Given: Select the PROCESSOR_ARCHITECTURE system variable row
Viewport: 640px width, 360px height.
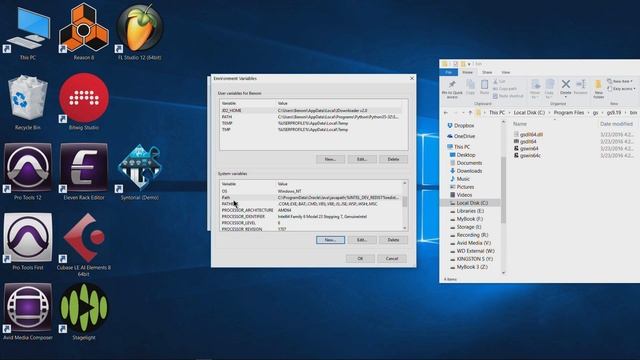Looking at the screenshot, I should (x=311, y=210).
